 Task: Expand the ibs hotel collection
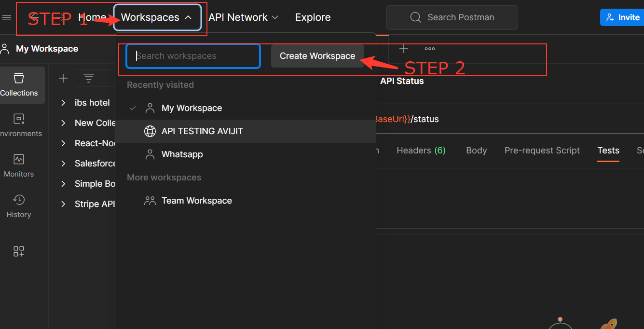(x=63, y=103)
